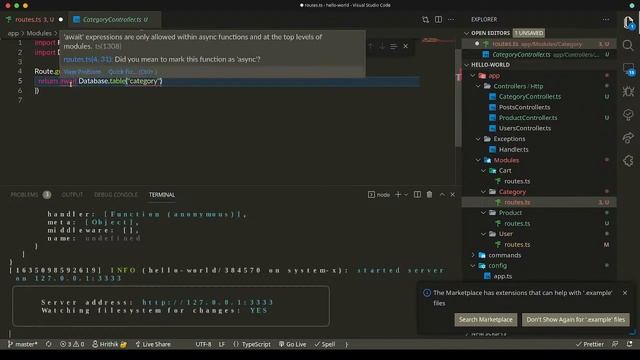The image size is (640, 360).
Task: Open the editor title More Actions menu
Action: [x=451, y=20]
